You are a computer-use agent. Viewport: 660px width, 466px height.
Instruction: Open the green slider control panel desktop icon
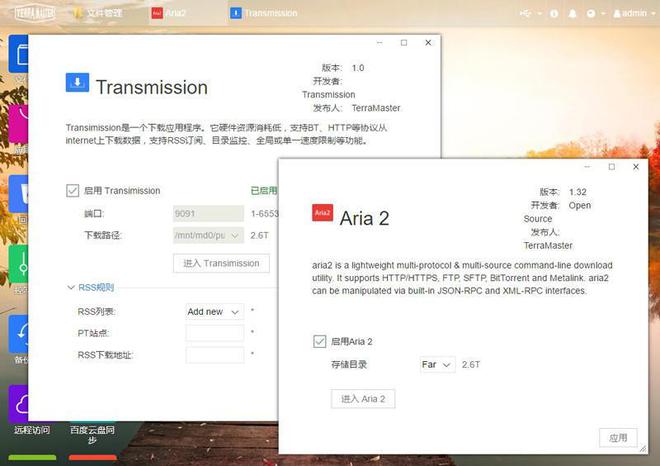19,264
